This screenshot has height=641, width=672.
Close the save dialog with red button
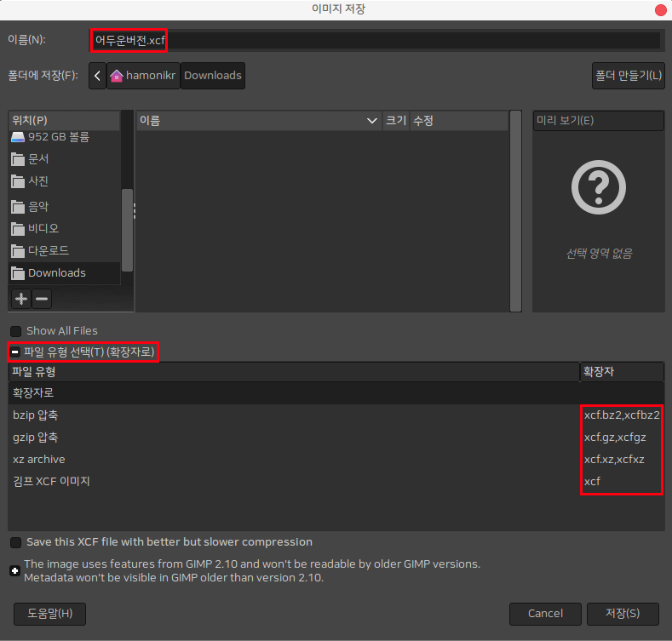[x=660, y=9]
